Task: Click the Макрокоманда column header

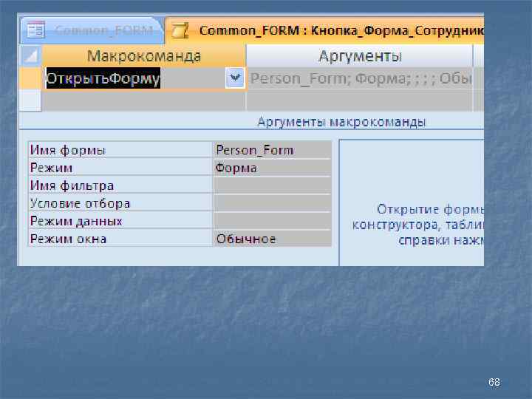Action: pyautogui.click(x=143, y=56)
